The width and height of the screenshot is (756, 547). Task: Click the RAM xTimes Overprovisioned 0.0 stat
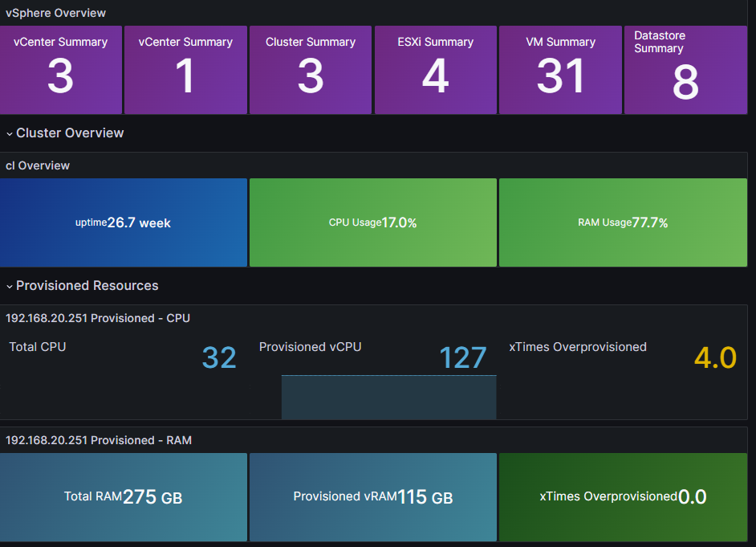[x=623, y=497]
